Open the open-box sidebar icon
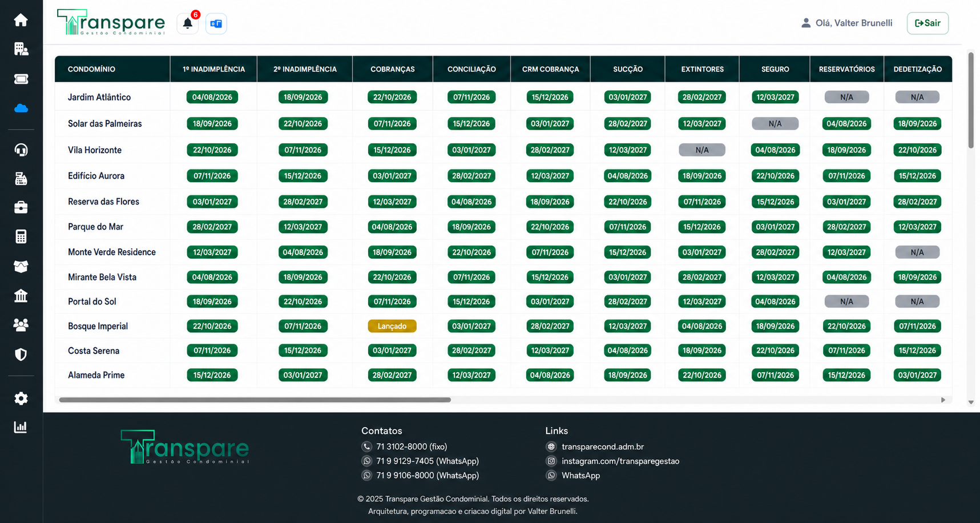 coord(21,266)
